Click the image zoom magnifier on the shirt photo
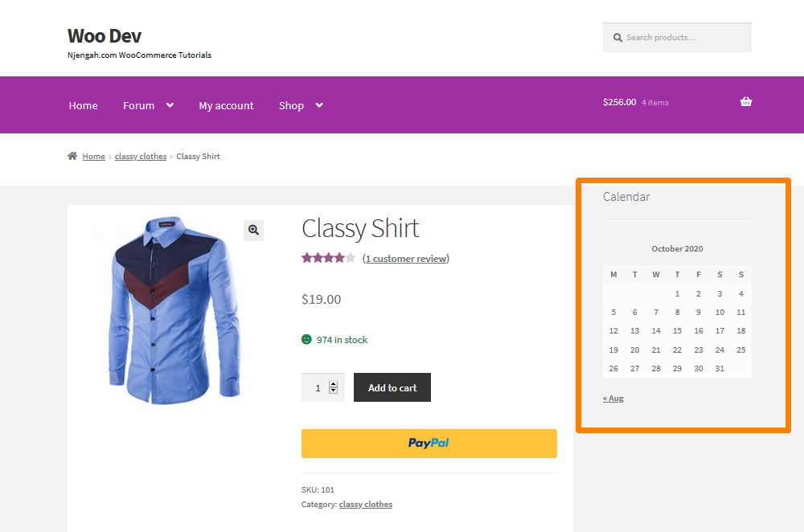The width and height of the screenshot is (804, 532). click(253, 231)
